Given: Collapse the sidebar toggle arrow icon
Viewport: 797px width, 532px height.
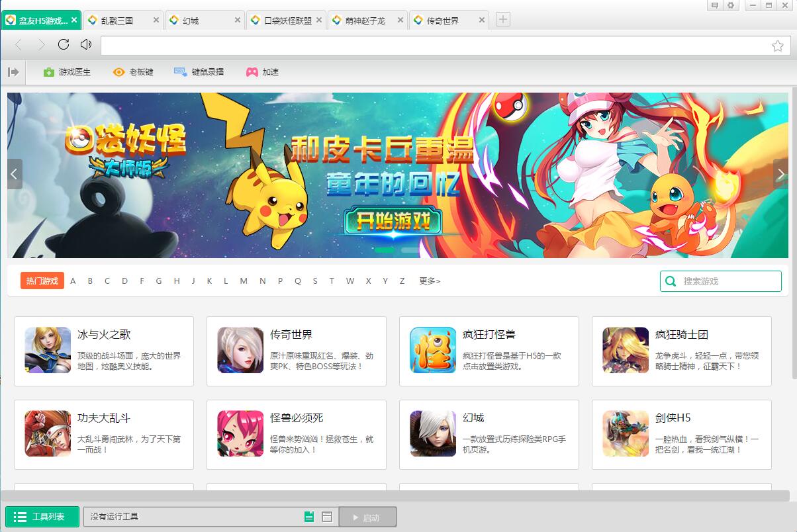Looking at the screenshot, I should [13, 71].
